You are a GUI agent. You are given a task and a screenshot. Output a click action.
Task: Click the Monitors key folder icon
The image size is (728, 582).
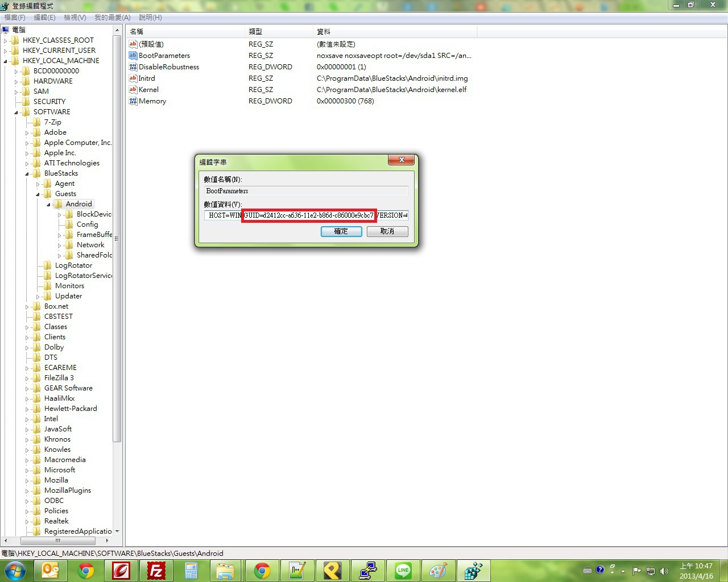[47, 286]
